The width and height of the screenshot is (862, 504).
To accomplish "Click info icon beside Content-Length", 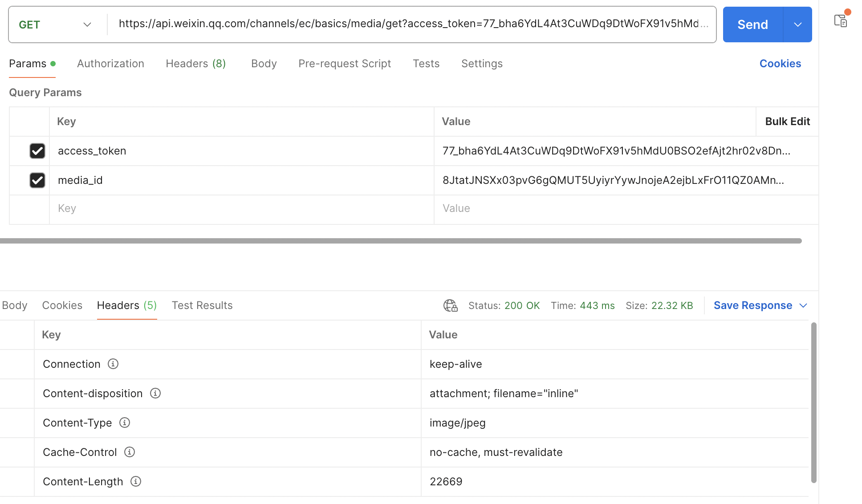I will (136, 481).
